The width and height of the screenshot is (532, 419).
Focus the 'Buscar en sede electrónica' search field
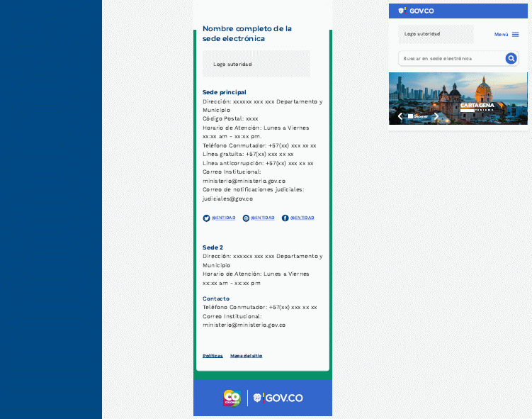tap(451, 59)
